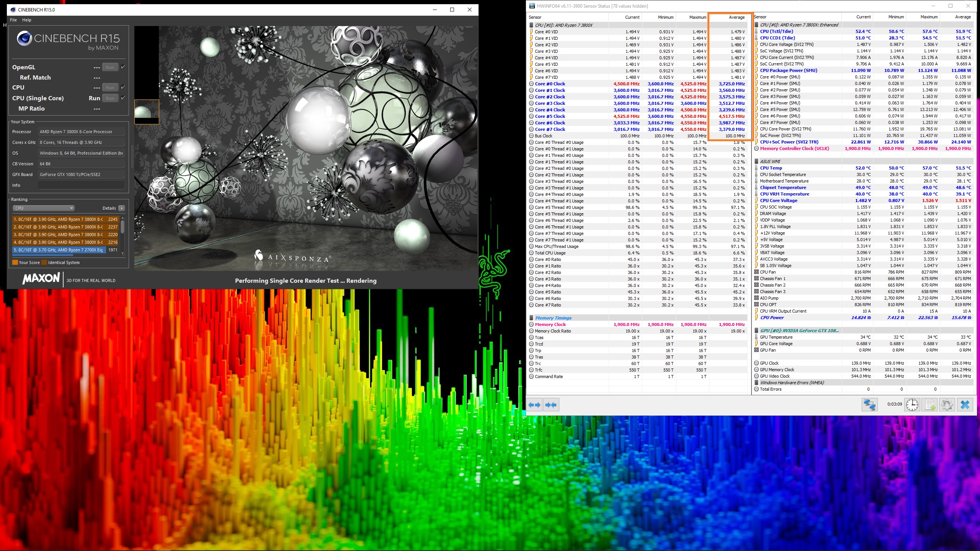Open the Ranking CPU dropdown
This screenshot has height=551, width=980.
(44, 208)
